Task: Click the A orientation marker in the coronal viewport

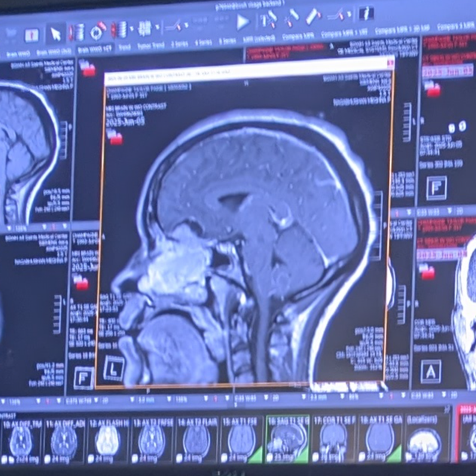Action: (x=431, y=372)
